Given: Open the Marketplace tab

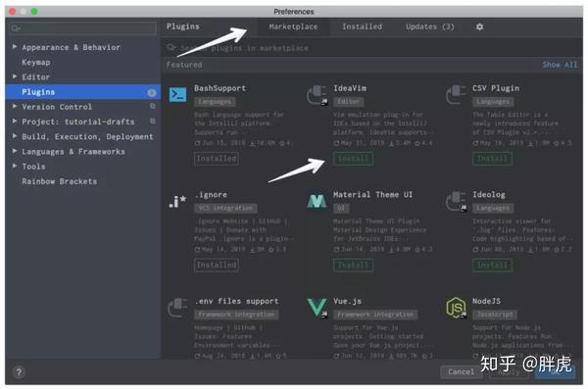Looking at the screenshot, I should 293,27.
